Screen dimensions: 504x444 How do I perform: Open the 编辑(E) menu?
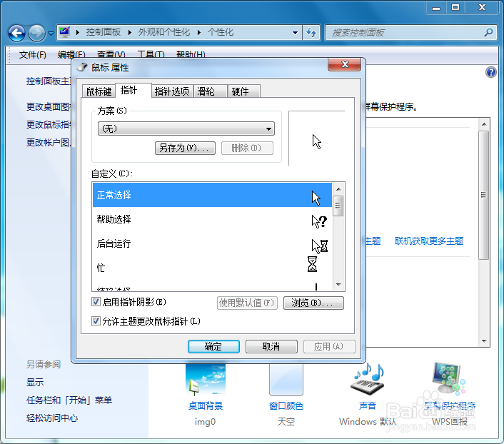71,55
